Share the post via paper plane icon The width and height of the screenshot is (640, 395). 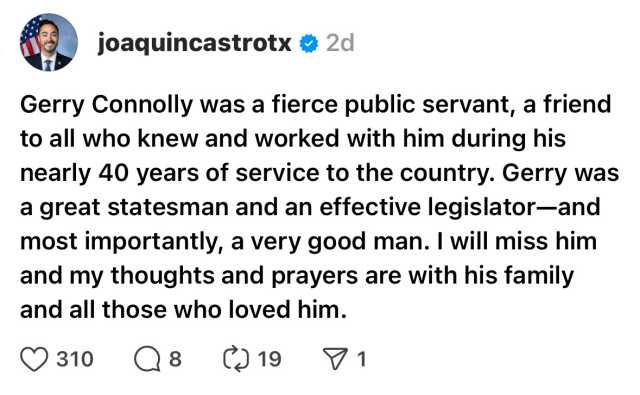335,359
